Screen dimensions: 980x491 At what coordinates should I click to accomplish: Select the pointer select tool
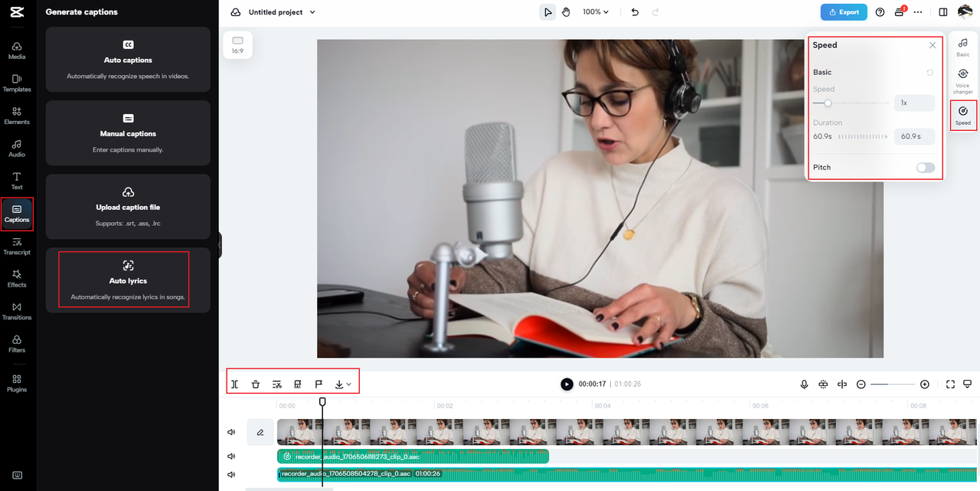(547, 12)
